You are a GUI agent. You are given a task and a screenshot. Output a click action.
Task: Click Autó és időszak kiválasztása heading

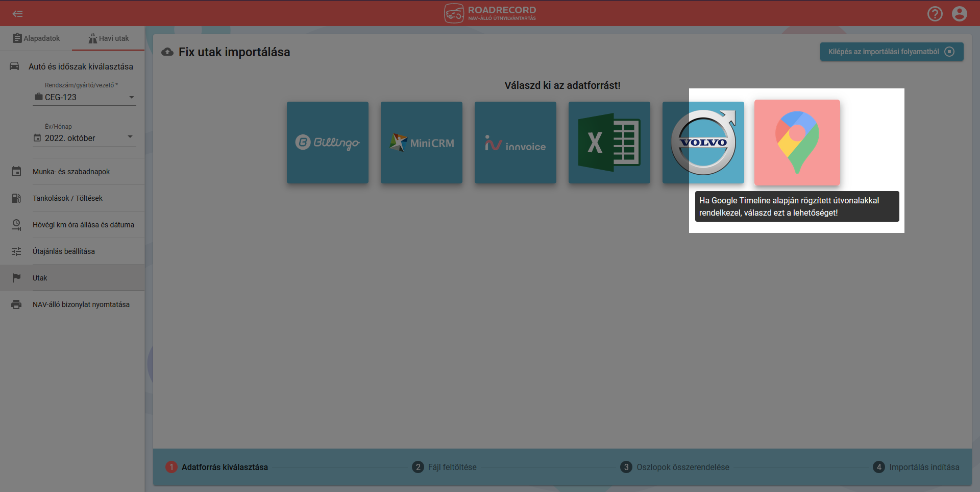[81, 66]
